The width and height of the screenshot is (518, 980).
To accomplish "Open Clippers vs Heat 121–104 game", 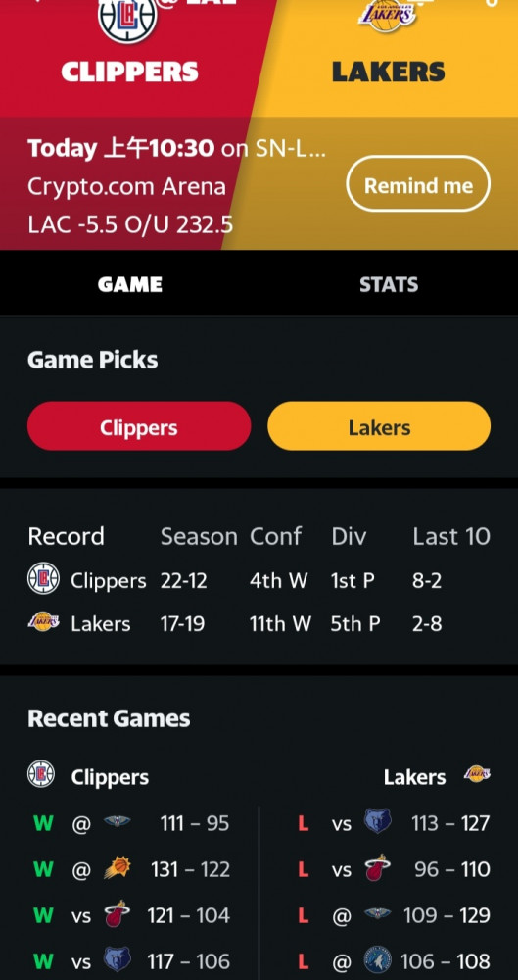I will [132, 915].
